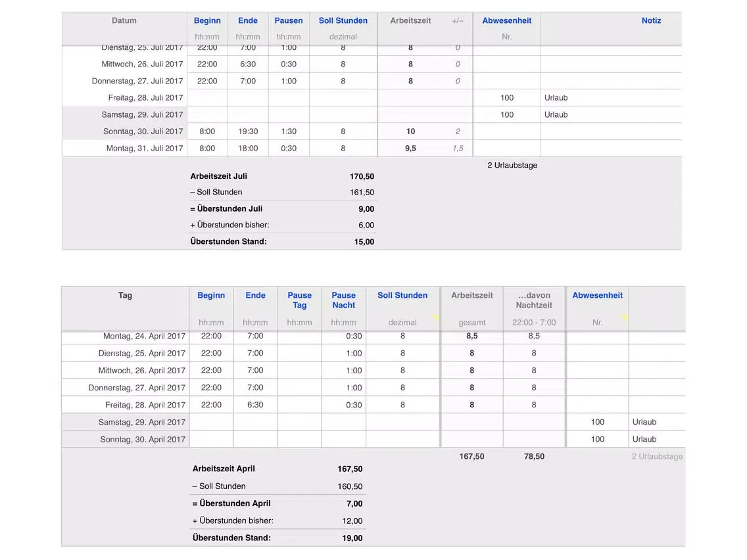
Task: Click the Pause Nacht column header
Action: 343,300
